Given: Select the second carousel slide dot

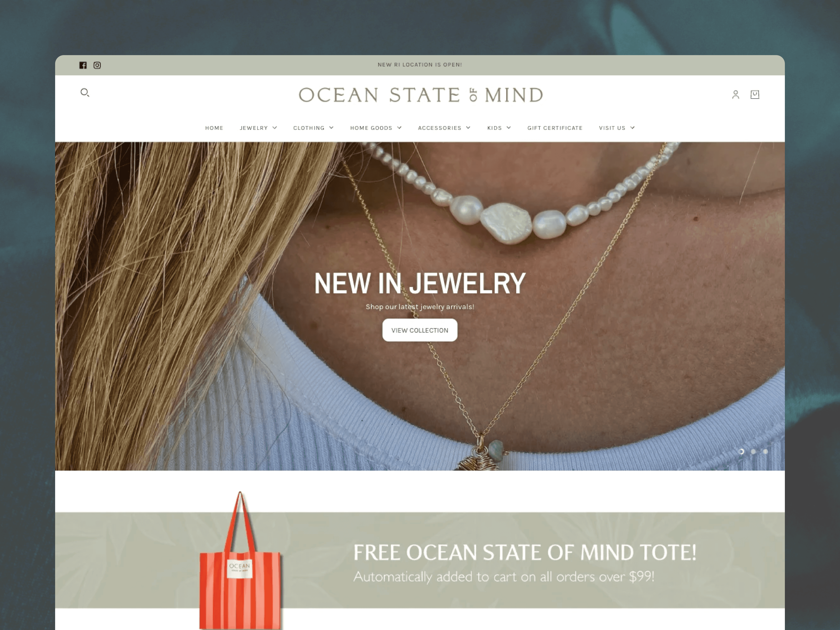Looking at the screenshot, I should [753, 451].
